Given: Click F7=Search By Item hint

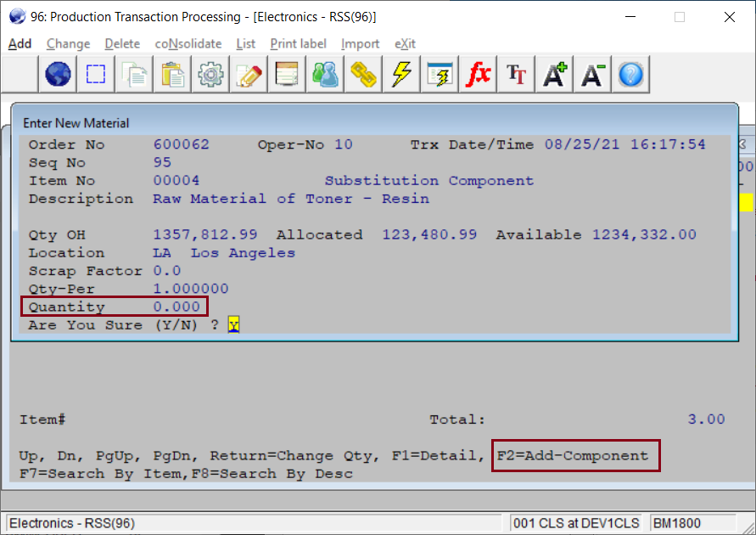Looking at the screenshot, I should [103, 474].
